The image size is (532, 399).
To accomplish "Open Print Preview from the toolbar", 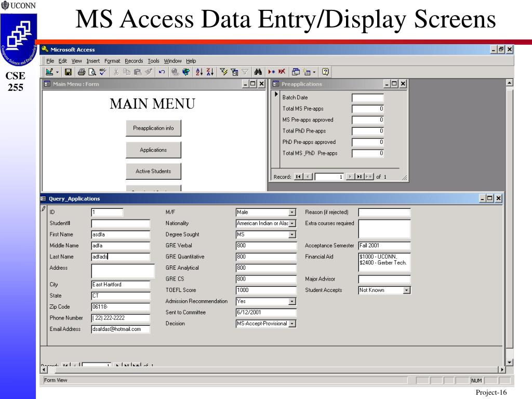I will pos(92,72).
